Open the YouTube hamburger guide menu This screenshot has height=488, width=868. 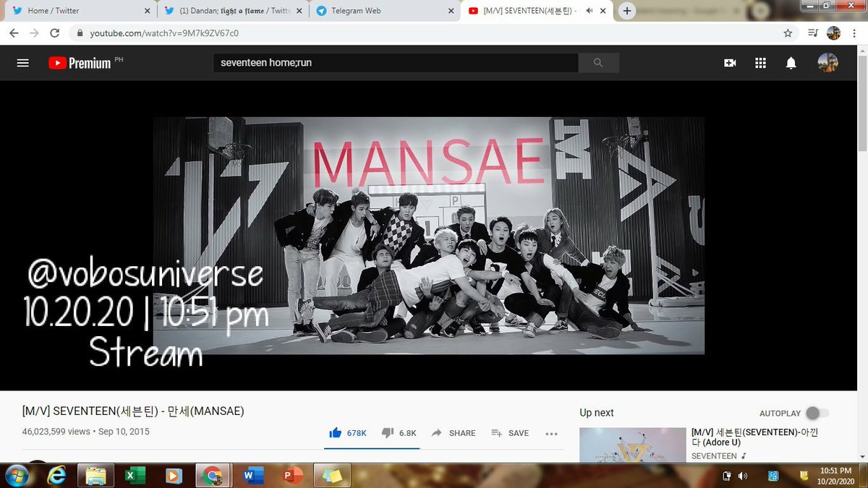click(x=22, y=63)
